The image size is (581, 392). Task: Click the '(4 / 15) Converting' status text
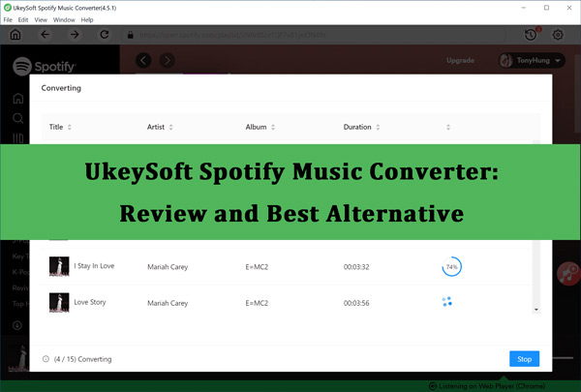tap(82, 359)
